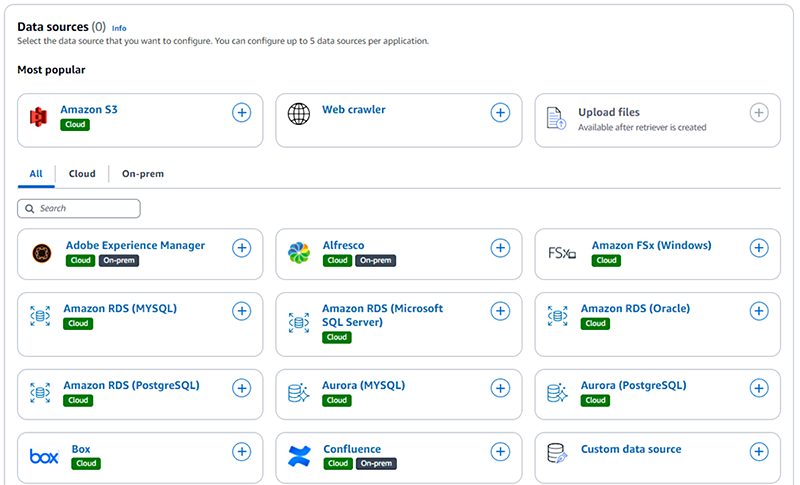800x485 pixels.
Task: Click the document upload icon
Action: tap(556, 118)
